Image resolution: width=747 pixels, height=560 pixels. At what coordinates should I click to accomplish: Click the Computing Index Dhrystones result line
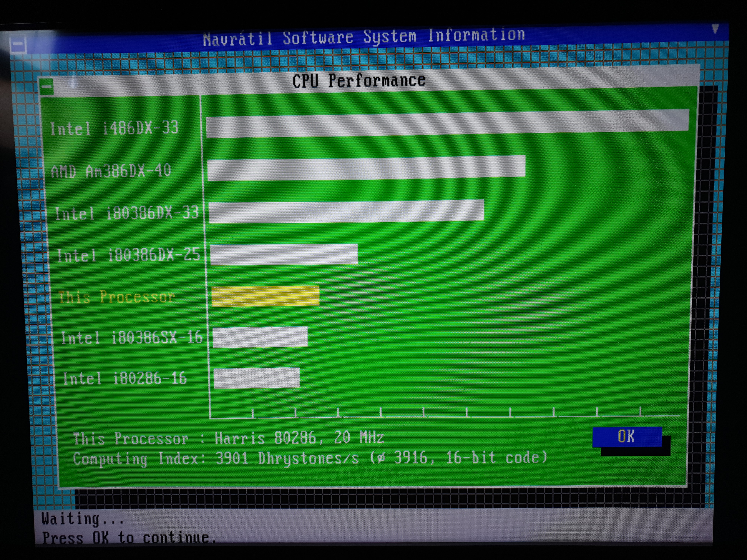tap(309, 458)
